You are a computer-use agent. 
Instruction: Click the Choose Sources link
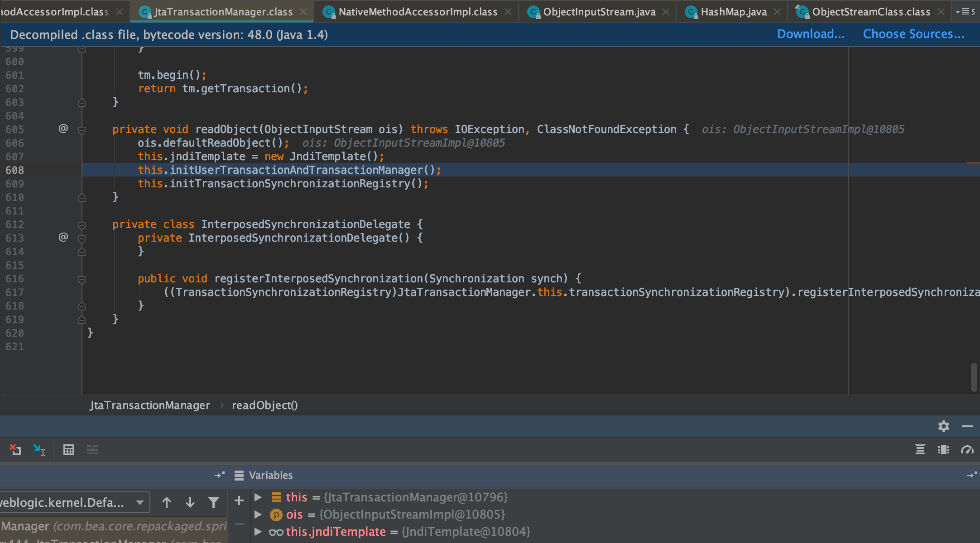click(913, 33)
